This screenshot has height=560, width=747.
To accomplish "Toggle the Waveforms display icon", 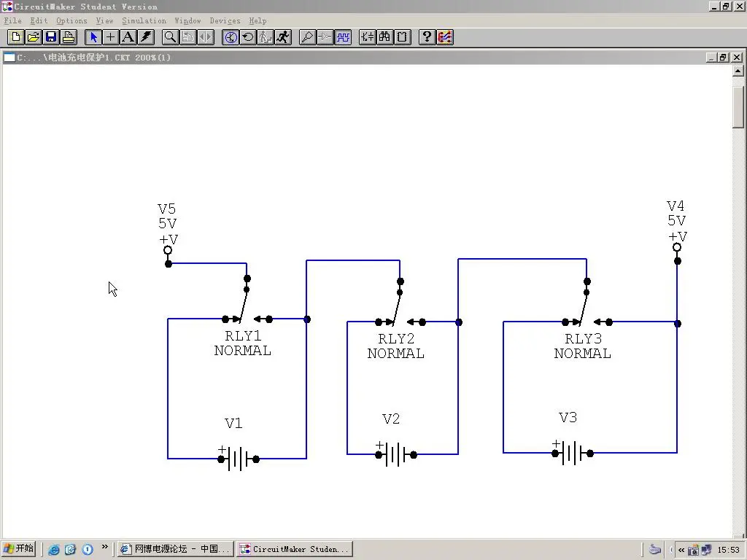I will click(x=343, y=37).
